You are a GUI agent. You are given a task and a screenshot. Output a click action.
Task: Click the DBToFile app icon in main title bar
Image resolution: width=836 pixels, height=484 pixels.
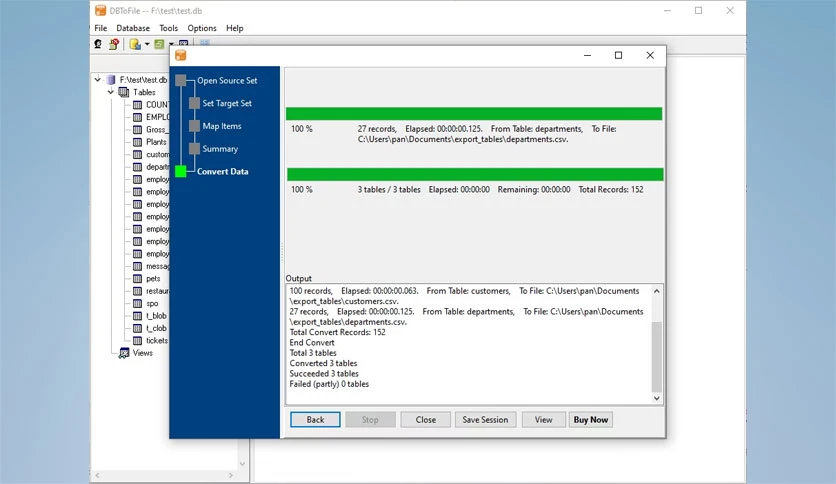tap(100, 10)
